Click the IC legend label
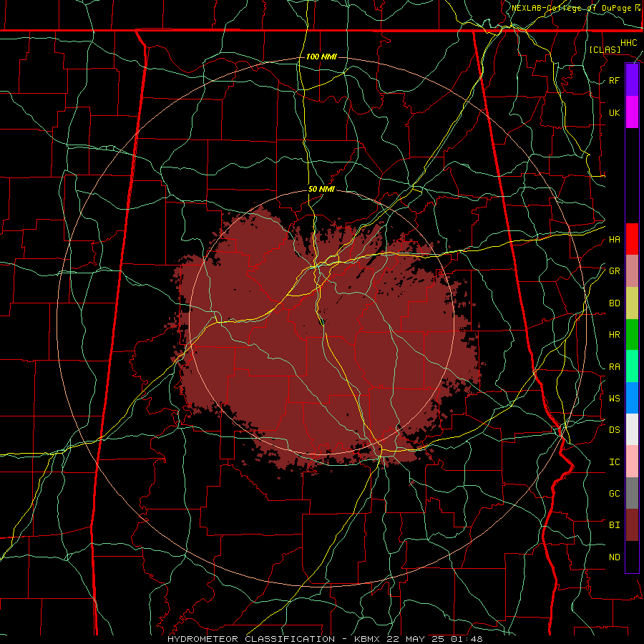The image size is (644, 644). click(614, 462)
